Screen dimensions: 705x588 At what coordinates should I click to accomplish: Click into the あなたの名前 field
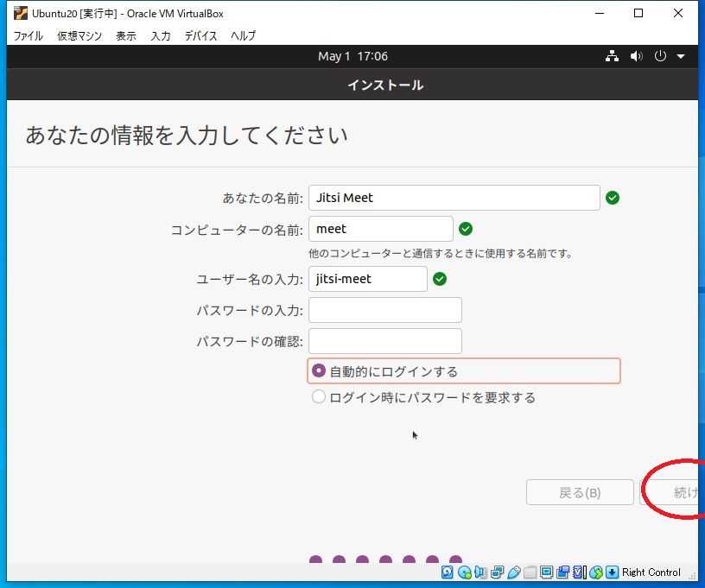[x=454, y=198]
